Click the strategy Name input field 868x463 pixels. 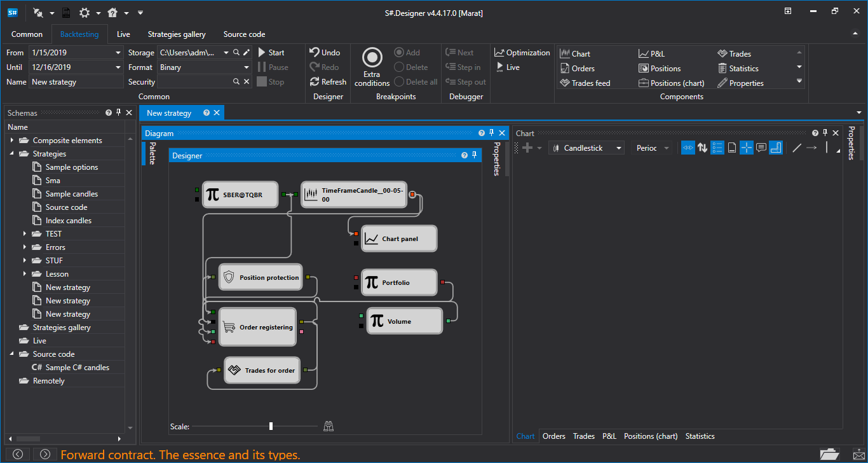76,82
